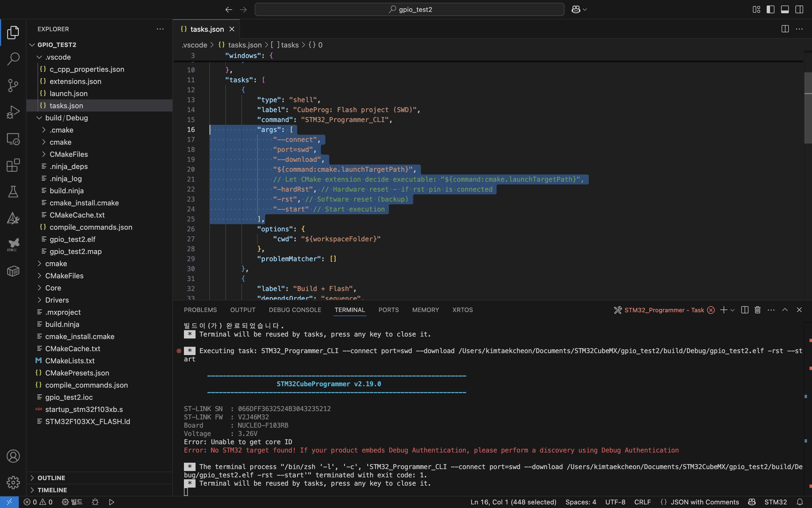Go back in navigation history
812x508 pixels.
229,10
